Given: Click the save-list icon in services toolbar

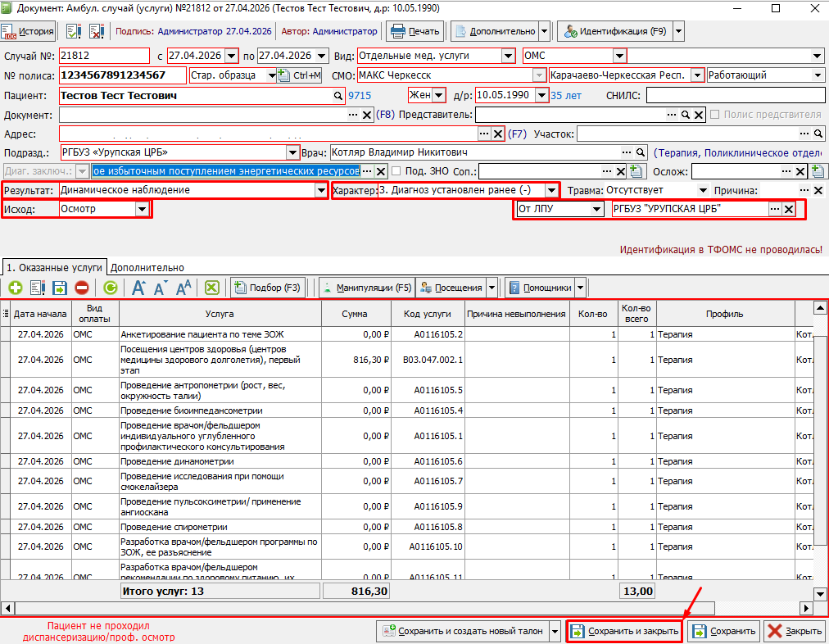Looking at the screenshot, I should (60, 288).
